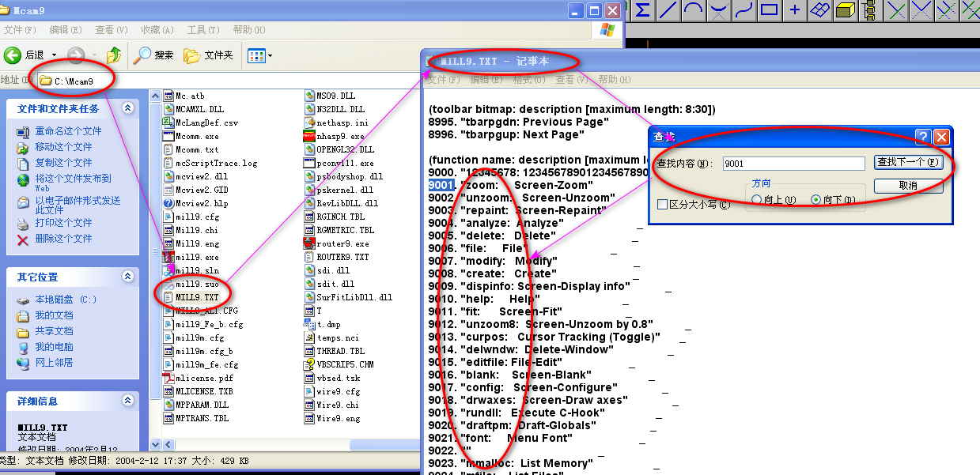The image size is (980, 475).
Task: Open Search (搜索) in explorer toolbar
Action: click(x=153, y=55)
